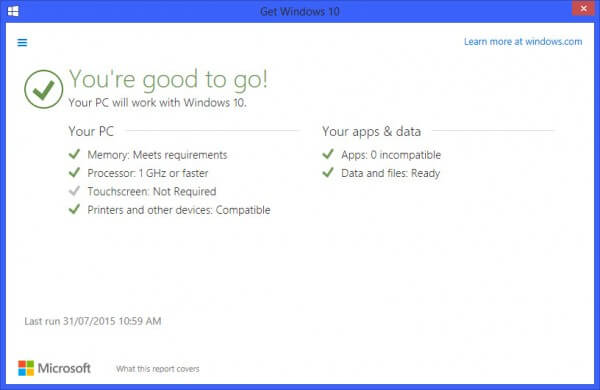Click What this report covers link
This screenshot has height=390, width=600.
pos(158,369)
